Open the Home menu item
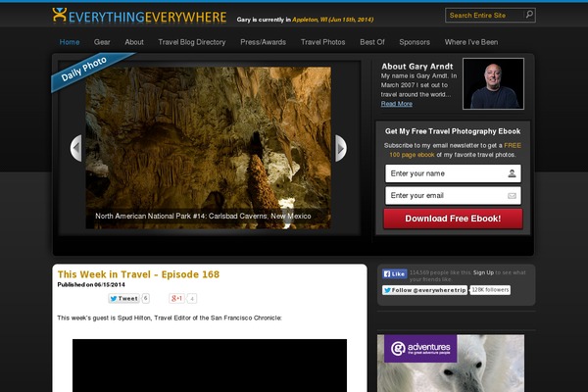Image resolution: width=588 pixels, height=392 pixels. click(x=70, y=42)
